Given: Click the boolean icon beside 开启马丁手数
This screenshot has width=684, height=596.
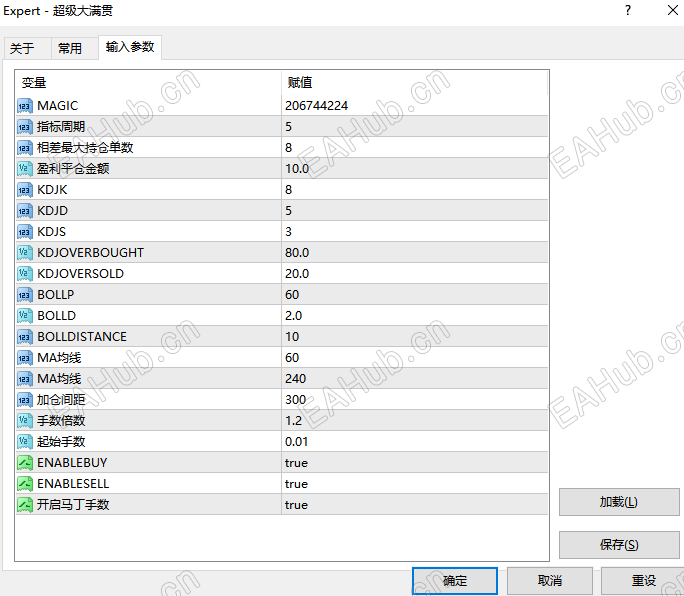Looking at the screenshot, I should [24, 504].
